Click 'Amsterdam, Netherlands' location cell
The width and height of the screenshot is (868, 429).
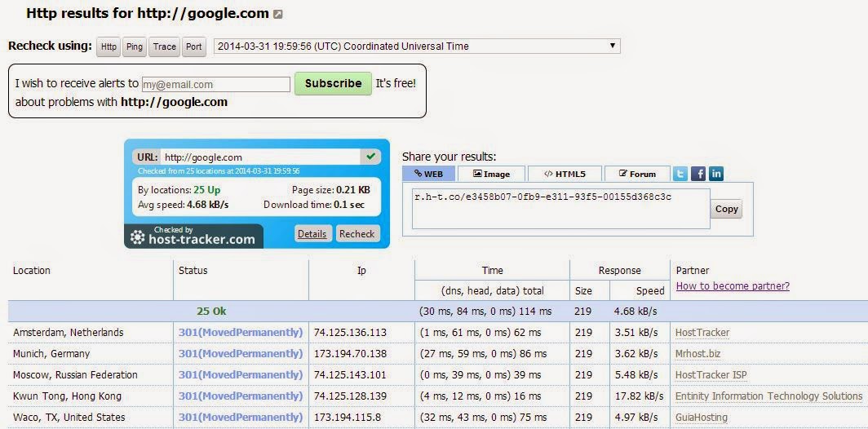coord(68,333)
